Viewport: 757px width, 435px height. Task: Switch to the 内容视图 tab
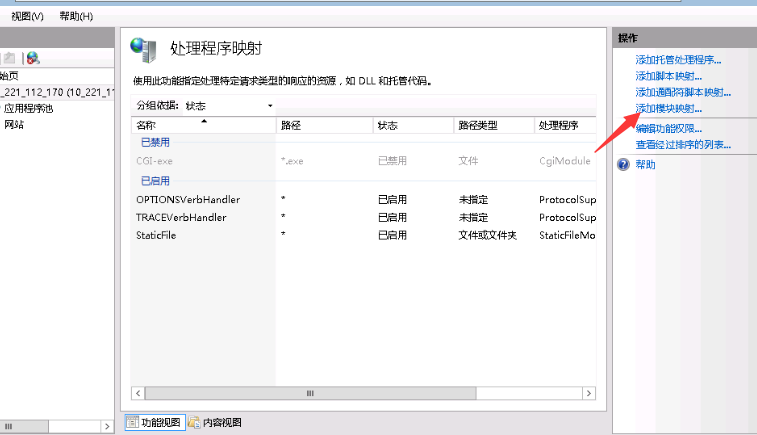click(215, 422)
